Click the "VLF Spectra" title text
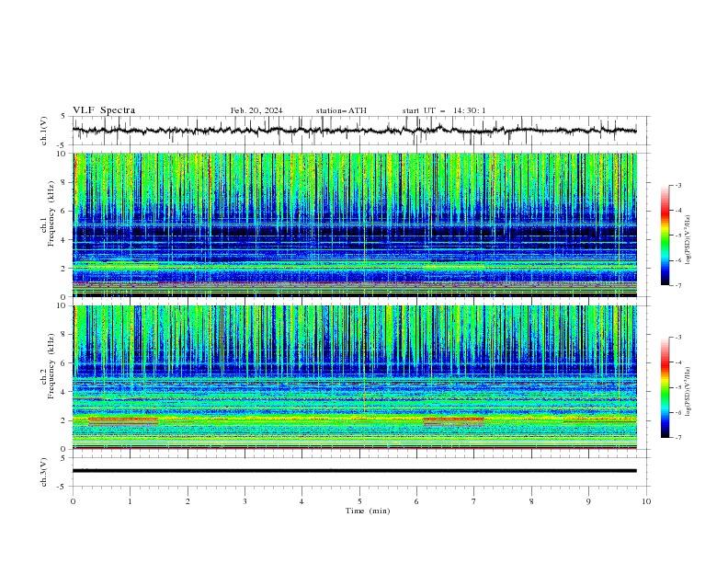The height and width of the screenshot is (563, 728). [x=104, y=110]
